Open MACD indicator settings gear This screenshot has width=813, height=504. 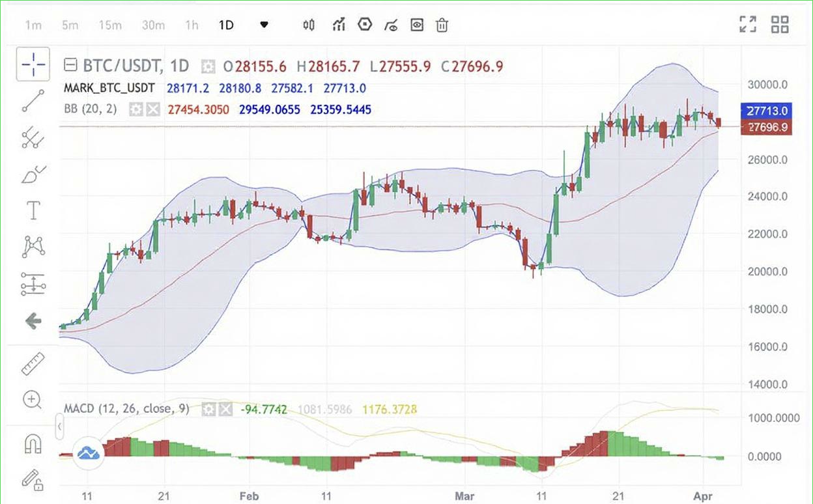(x=209, y=410)
